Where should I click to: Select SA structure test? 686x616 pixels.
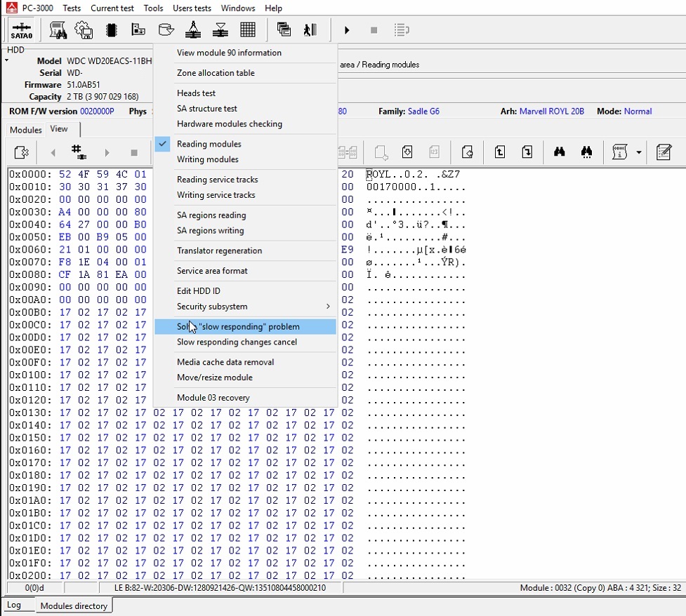(245, 109)
